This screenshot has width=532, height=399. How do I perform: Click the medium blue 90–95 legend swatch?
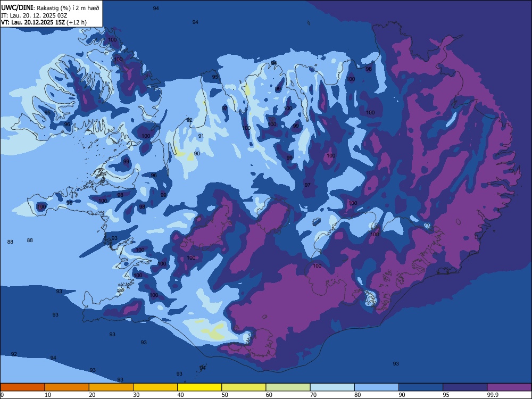(x=421, y=387)
